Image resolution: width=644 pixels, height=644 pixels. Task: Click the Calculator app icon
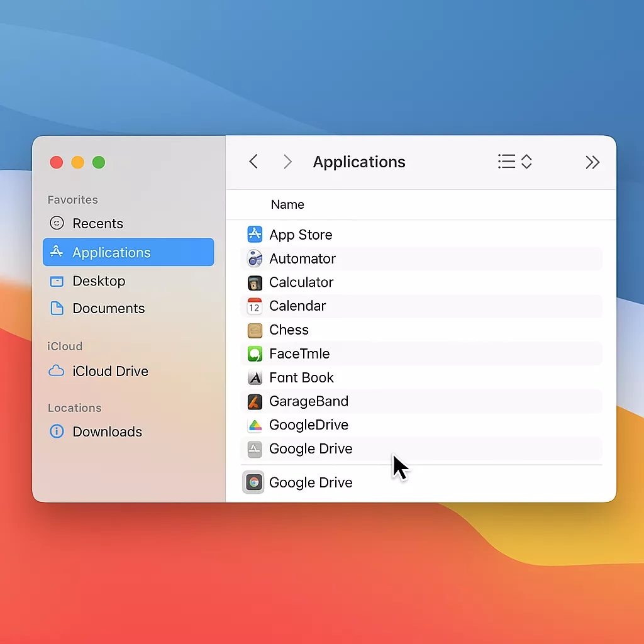pyautogui.click(x=255, y=282)
